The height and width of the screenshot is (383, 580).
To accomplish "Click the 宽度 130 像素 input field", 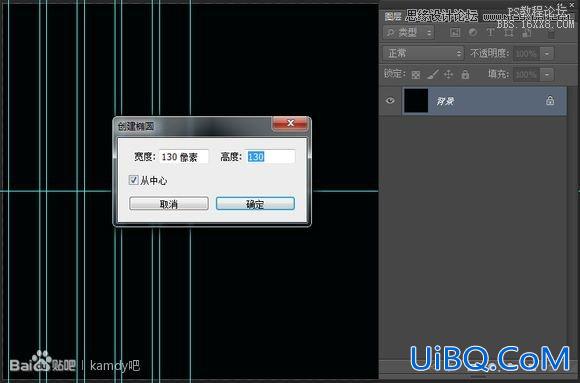I will 184,157.
